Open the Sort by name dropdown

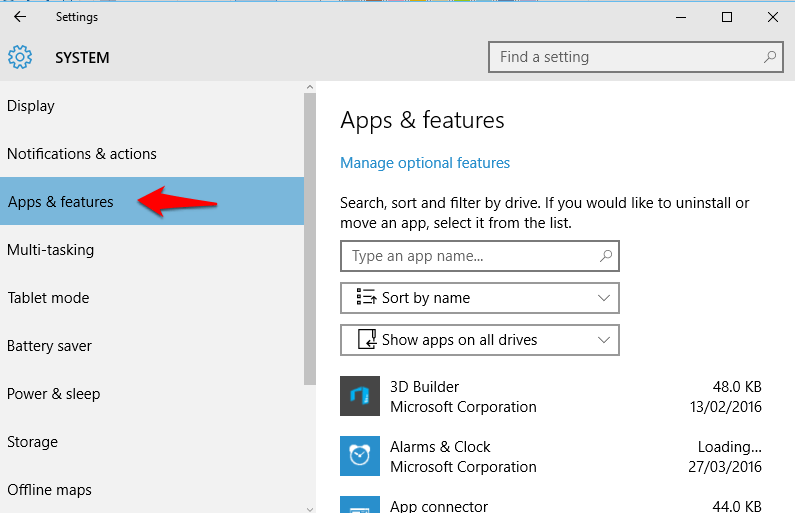[480, 298]
